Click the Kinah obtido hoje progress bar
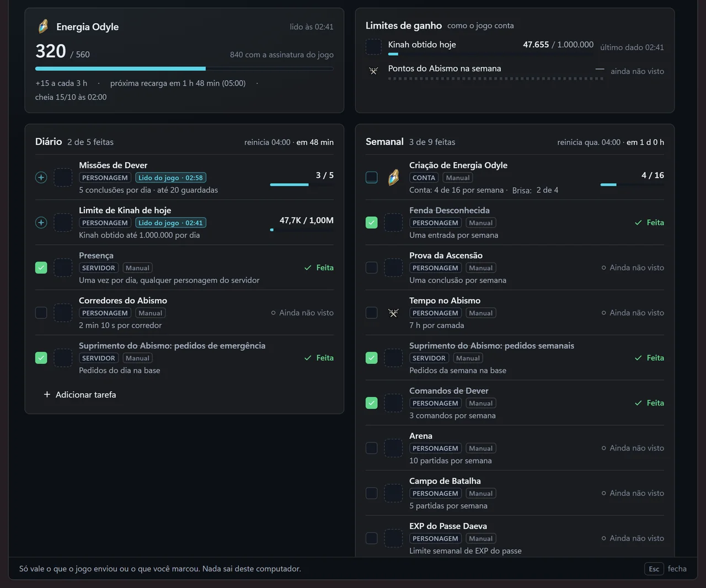The width and height of the screenshot is (706, 588). tap(491, 54)
